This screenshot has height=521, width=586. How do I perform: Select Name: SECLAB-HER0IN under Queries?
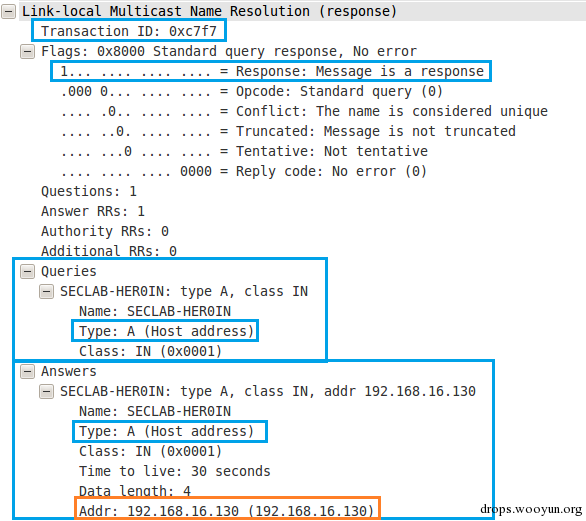[155, 311]
